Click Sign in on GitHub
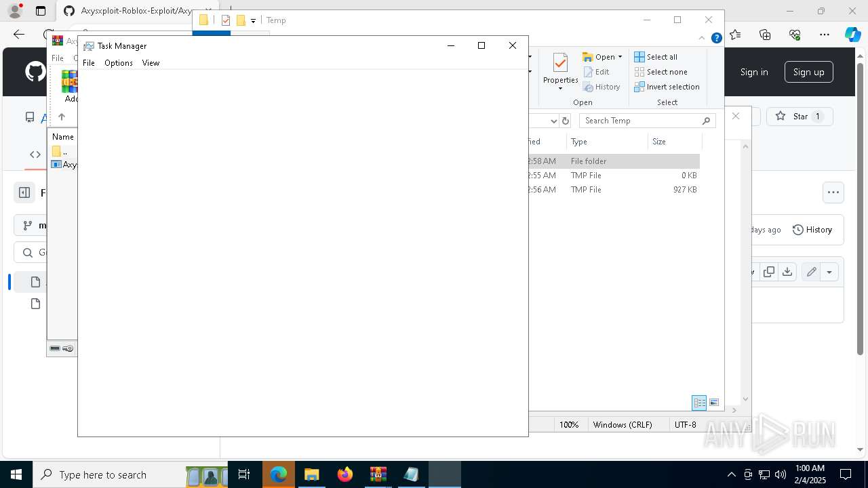 [x=754, y=72]
